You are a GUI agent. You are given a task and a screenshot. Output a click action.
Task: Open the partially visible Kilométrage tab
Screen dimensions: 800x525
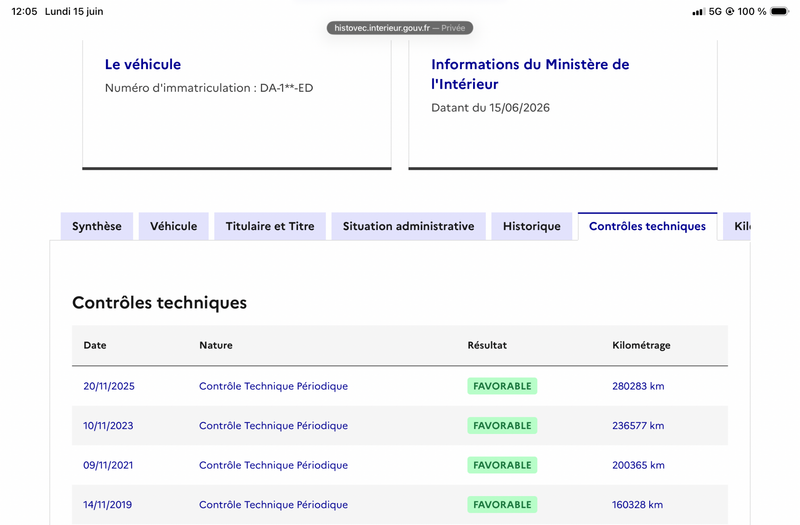tap(737, 226)
